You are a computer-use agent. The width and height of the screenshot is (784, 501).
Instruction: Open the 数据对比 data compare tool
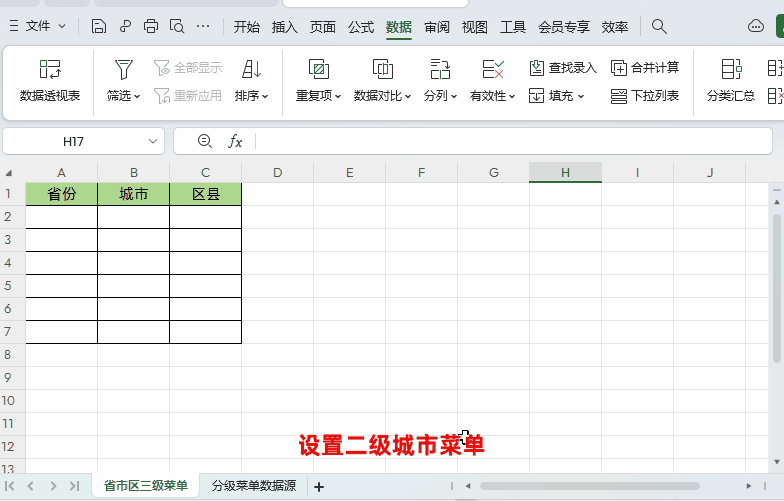[x=382, y=69]
